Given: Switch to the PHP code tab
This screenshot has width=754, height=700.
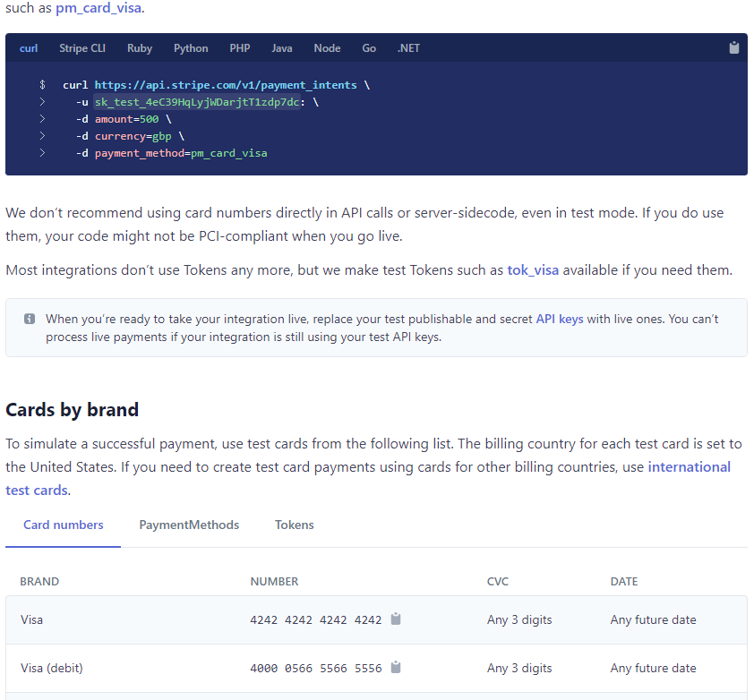Looking at the screenshot, I should pyautogui.click(x=239, y=48).
